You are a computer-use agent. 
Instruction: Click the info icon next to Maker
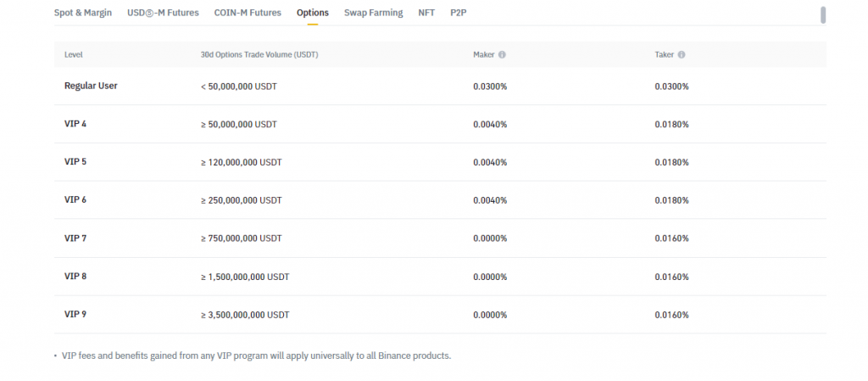(502, 55)
